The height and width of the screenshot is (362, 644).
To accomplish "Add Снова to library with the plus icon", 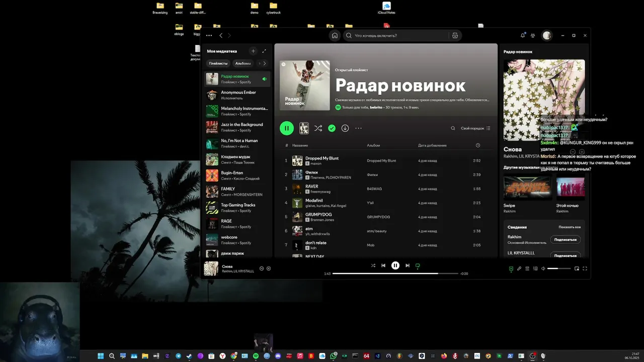I will pos(269,268).
